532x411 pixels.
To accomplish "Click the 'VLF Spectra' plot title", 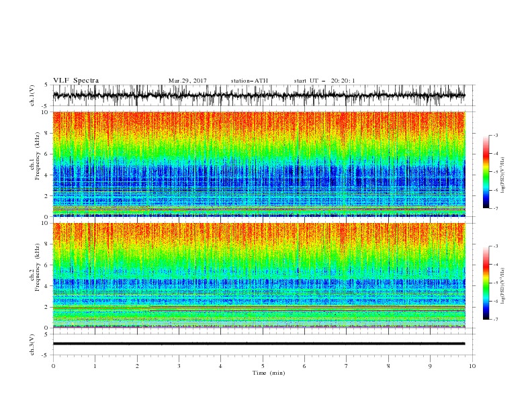I will click(76, 81).
